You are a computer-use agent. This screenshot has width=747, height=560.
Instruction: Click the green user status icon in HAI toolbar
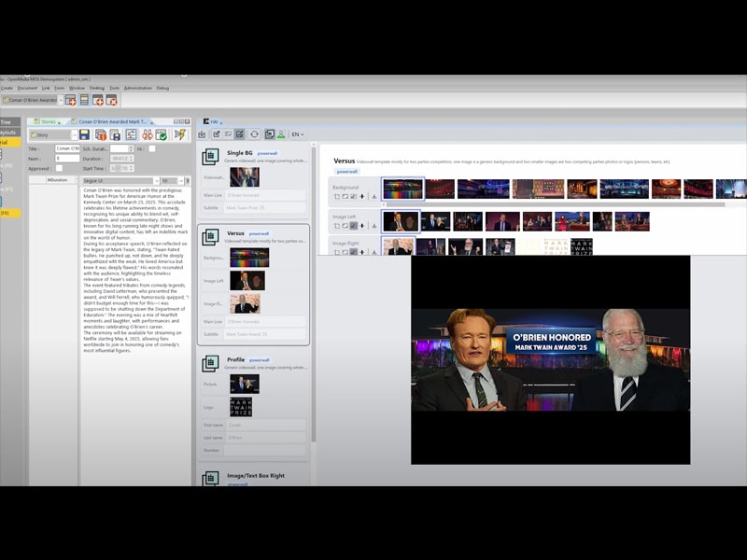[281, 134]
